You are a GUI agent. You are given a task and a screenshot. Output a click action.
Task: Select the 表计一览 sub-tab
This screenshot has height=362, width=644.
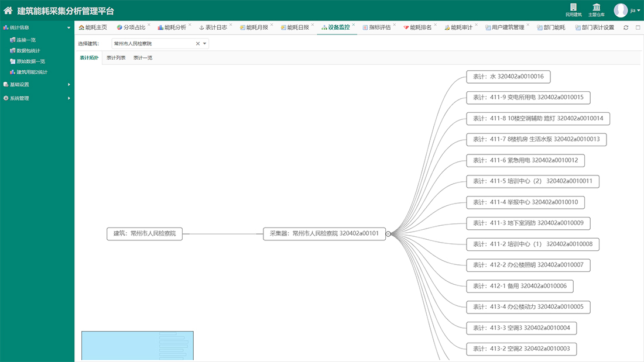pyautogui.click(x=143, y=58)
